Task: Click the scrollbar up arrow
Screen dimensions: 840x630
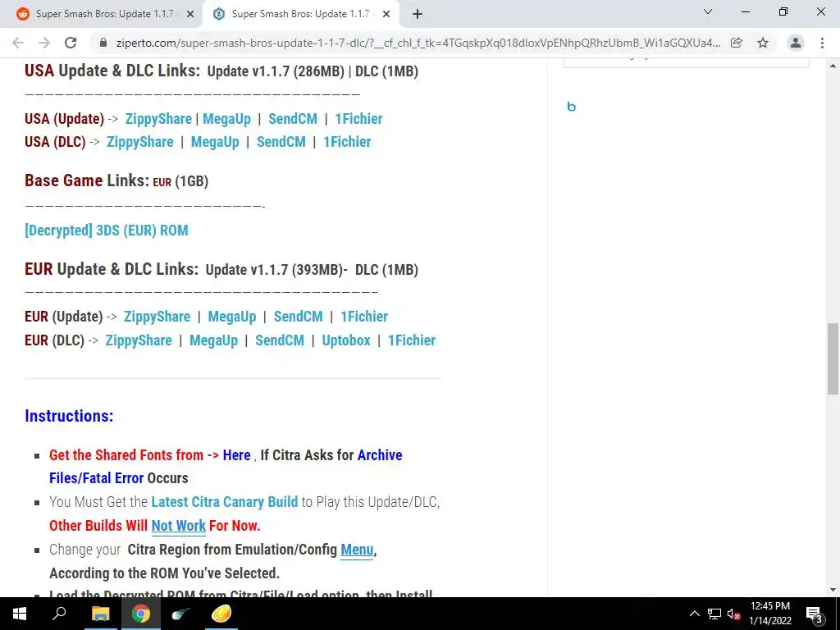Action: click(833, 66)
